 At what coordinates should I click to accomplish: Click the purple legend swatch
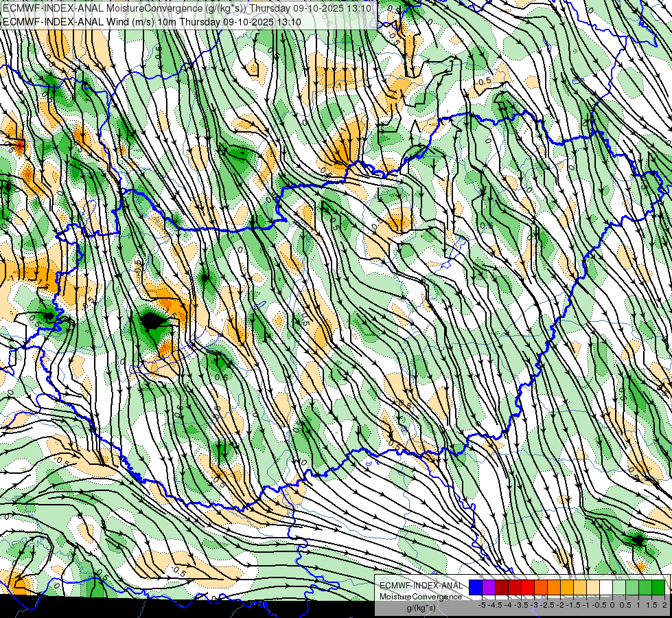489,588
